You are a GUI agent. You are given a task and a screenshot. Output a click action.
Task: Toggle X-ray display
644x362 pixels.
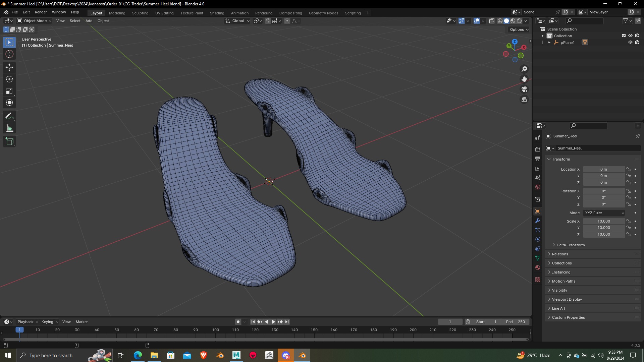(492, 21)
